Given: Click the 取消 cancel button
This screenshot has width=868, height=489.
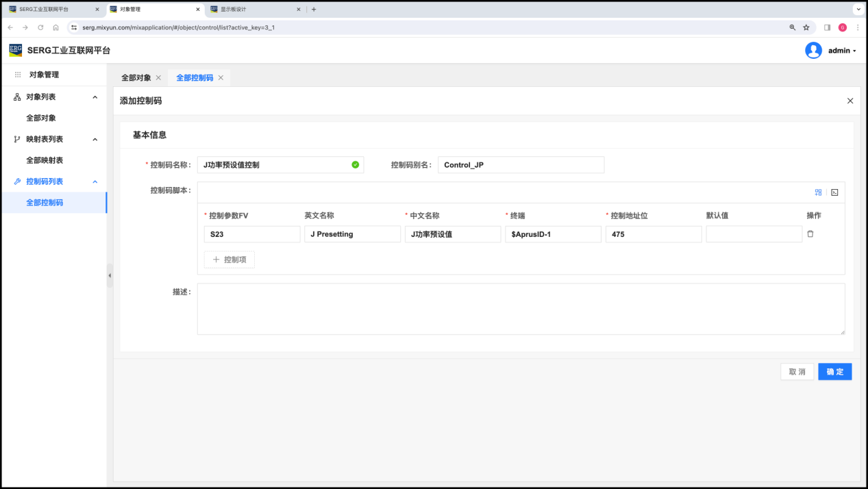Looking at the screenshot, I should [x=797, y=372].
